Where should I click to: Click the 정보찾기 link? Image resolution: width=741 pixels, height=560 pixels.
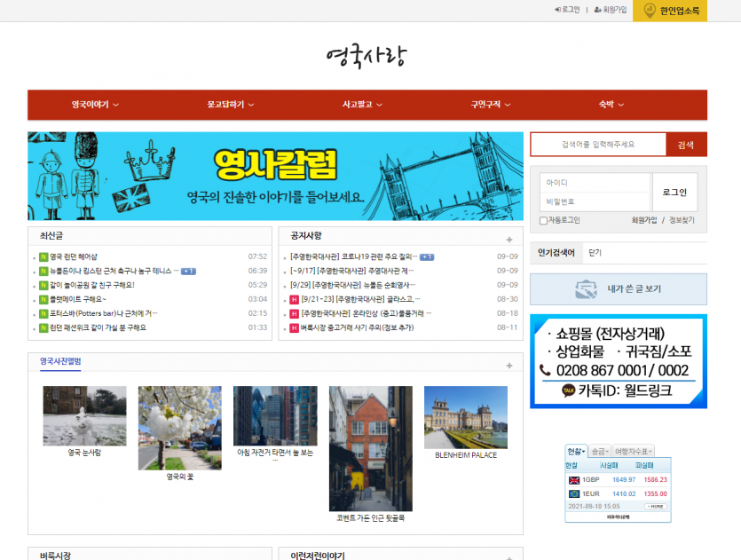coord(682,220)
